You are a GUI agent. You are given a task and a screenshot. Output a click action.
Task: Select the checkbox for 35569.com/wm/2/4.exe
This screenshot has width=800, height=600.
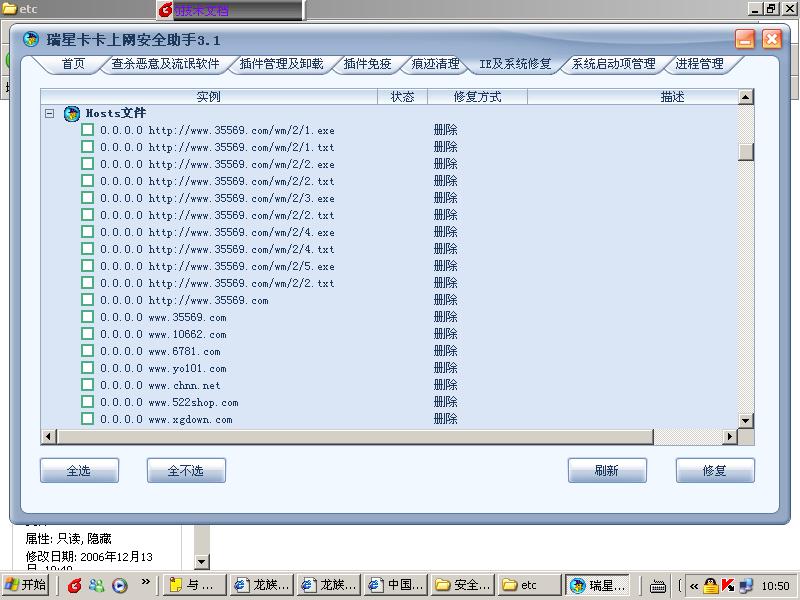point(87,232)
